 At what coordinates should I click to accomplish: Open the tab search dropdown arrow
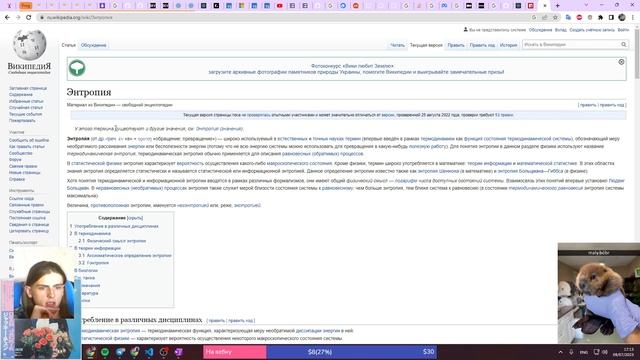[x=586, y=5]
